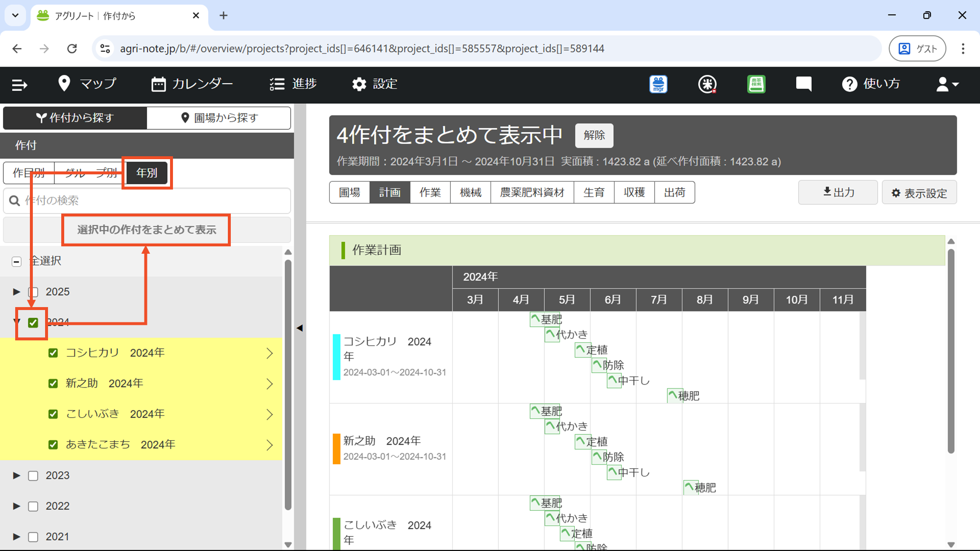Click 出力 export button
The width and height of the screenshot is (980, 551).
[x=838, y=192]
